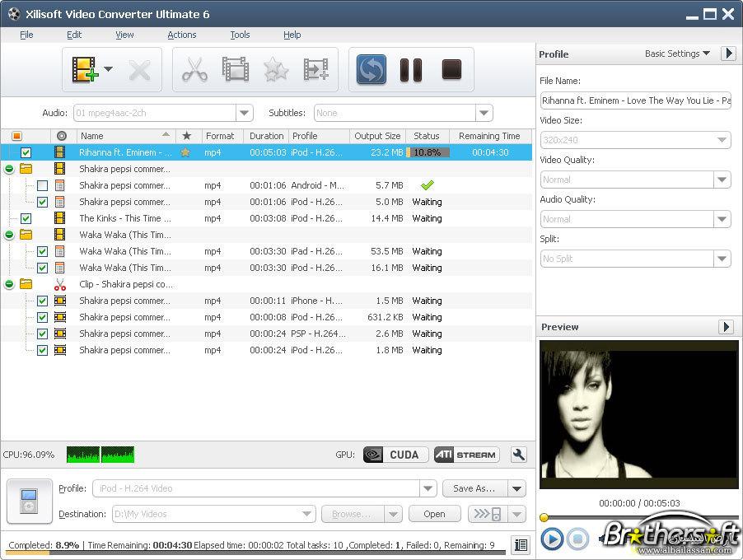The height and width of the screenshot is (560, 743).
Task: Click the Remove X toolbar icon
Action: coord(140,71)
